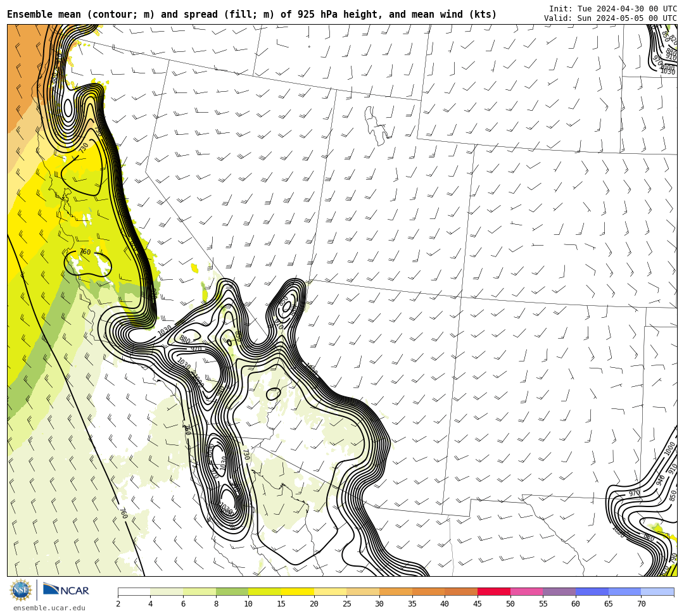Image resolution: width=684 pixels, height=616 pixels.
Task: Click the red 45–50 colorbar segment
Action: pyautogui.click(x=494, y=591)
